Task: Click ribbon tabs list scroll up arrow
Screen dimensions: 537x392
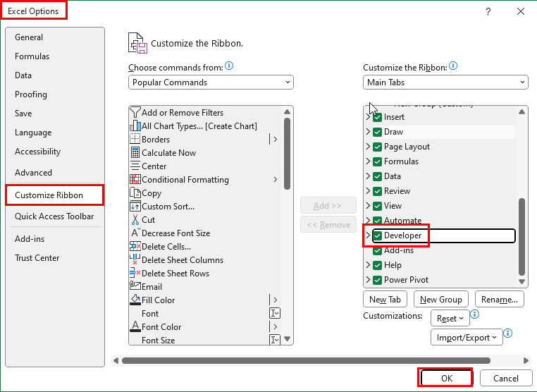Action: click(521, 111)
